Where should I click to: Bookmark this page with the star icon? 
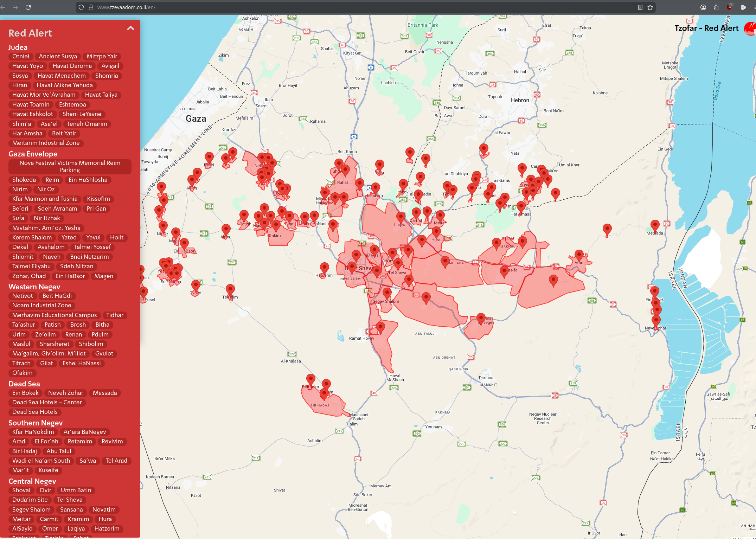650,7
